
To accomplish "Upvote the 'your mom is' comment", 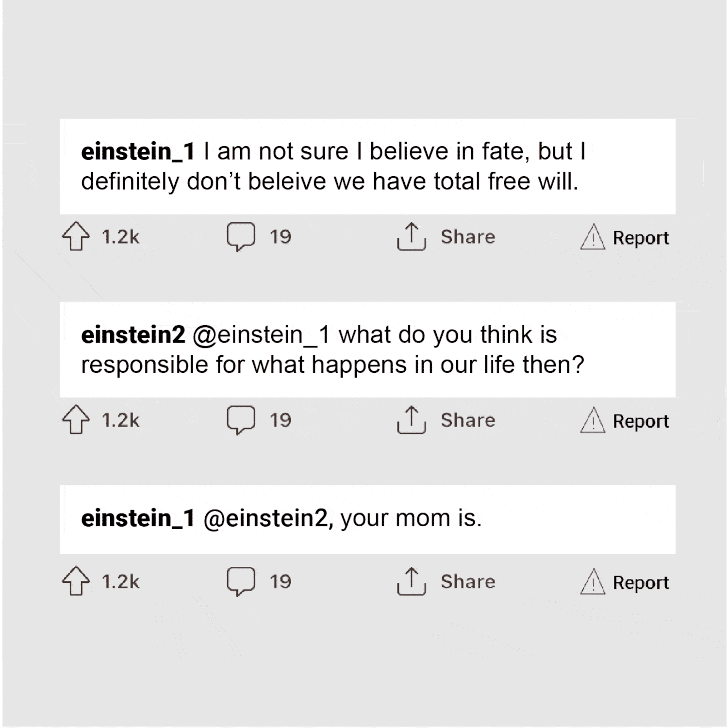I will click(76, 581).
